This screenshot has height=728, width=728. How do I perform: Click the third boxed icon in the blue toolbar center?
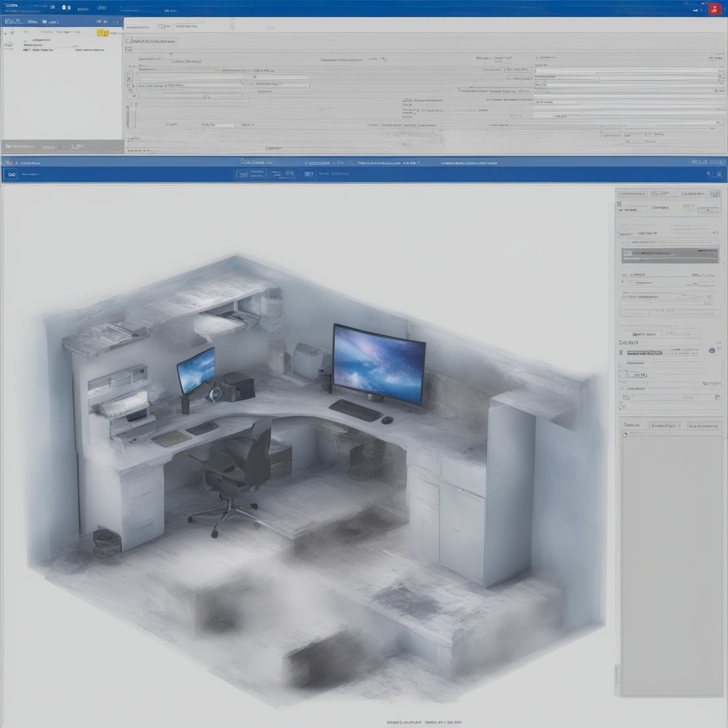point(308,173)
